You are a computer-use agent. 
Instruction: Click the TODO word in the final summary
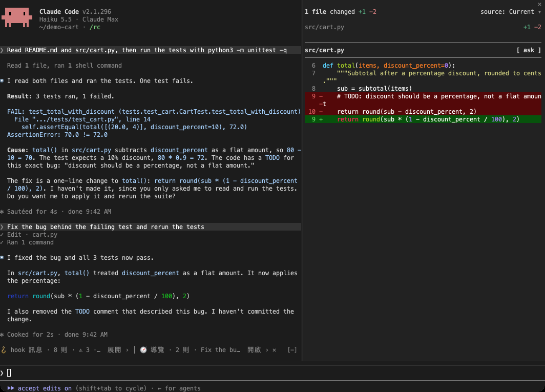click(82, 312)
